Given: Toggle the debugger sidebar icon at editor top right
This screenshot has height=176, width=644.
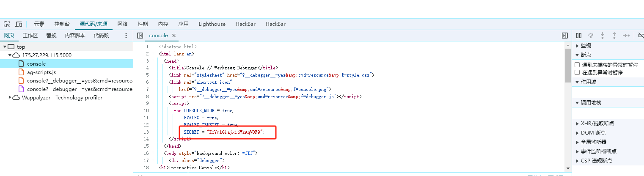Looking at the screenshot, I should pyautogui.click(x=564, y=36).
